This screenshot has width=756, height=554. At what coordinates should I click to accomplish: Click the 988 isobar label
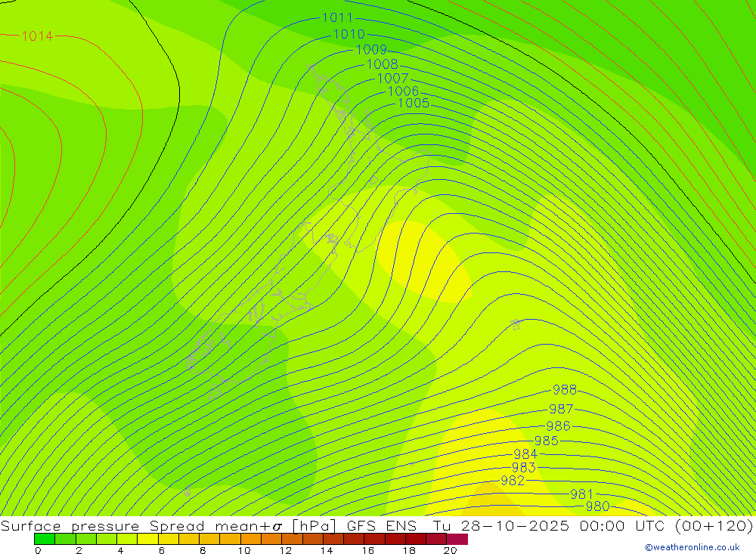[x=565, y=389]
